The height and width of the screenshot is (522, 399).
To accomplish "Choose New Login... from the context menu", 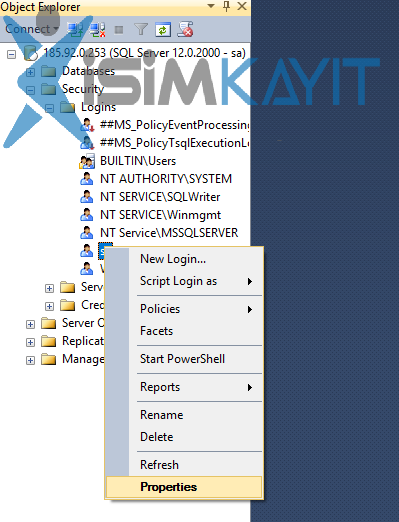I will (x=184, y=259).
